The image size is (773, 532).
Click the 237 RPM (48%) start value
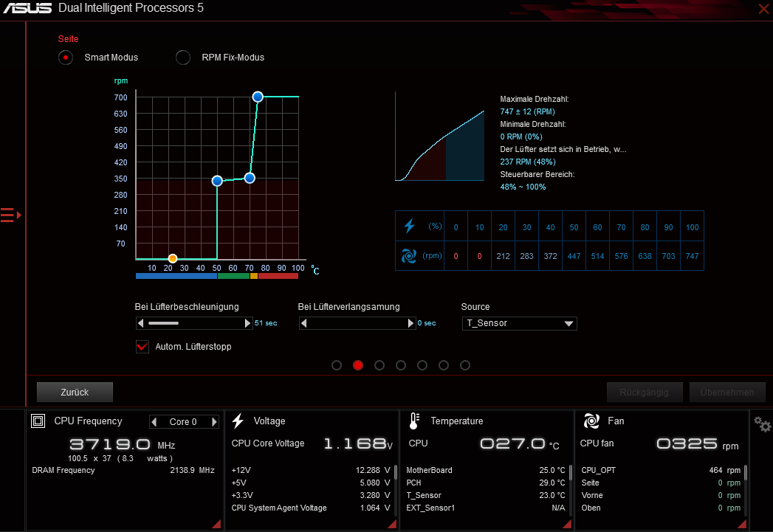[x=527, y=162]
